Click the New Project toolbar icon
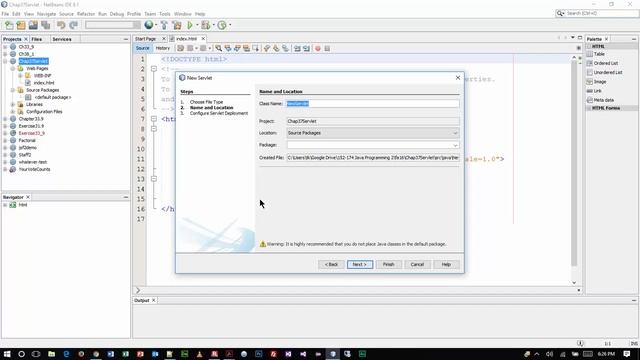Screen dimensions: 640x360 [21, 25]
